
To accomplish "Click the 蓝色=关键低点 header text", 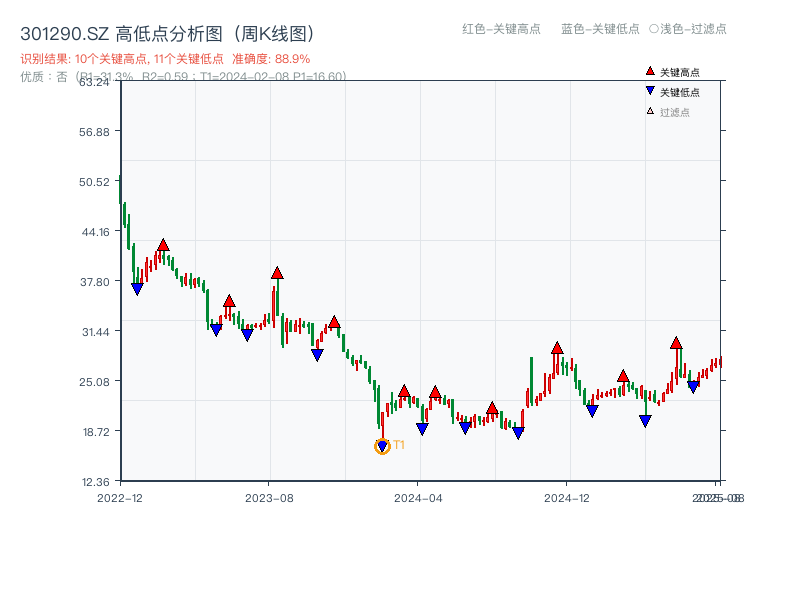I will pos(600,29).
